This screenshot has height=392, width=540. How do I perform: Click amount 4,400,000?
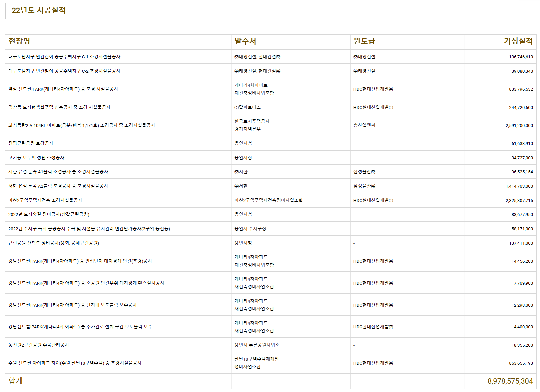pos(523,327)
